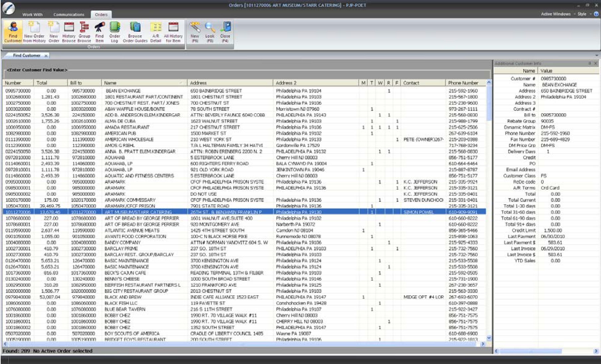Click the SIMON POWEL contact cell
Image resolution: width=601 pixels, height=364 pixels.
(x=419, y=212)
